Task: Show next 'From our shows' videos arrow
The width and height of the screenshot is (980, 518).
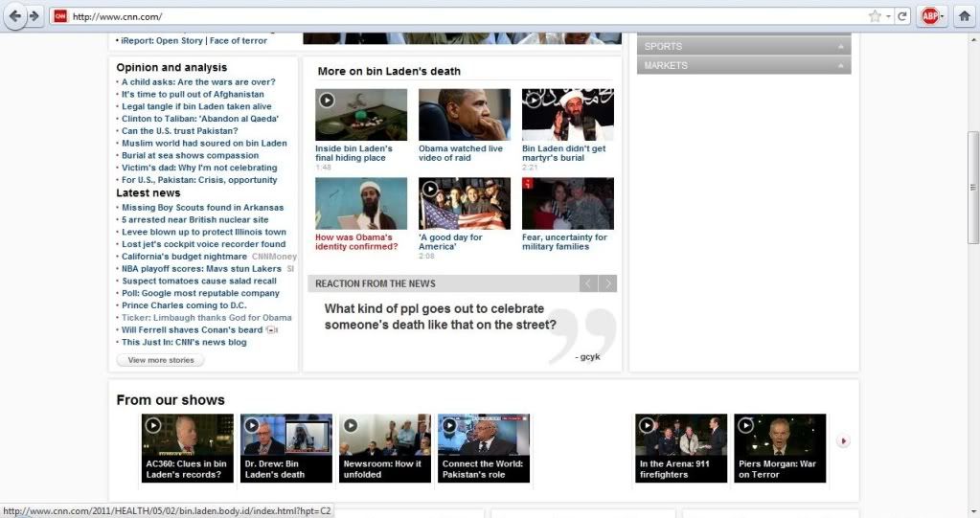Action: coord(843,441)
